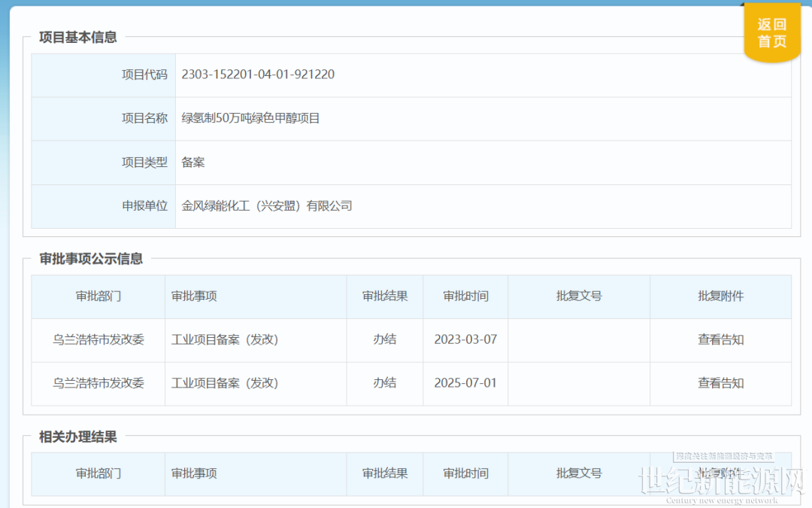Screen dimensions: 812x508
Task: Select project code 2303-152201-04-01-921220
Action: tap(258, 75)
